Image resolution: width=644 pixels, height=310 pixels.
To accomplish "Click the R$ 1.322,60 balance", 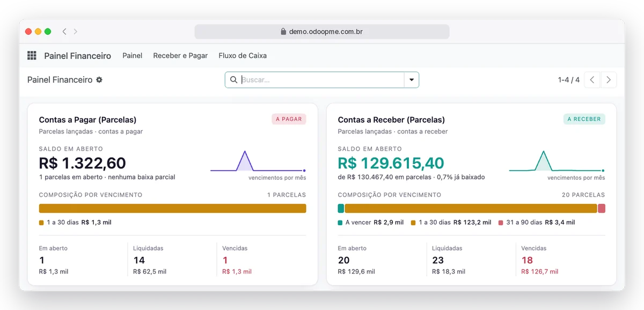I will tap(83, 163).
